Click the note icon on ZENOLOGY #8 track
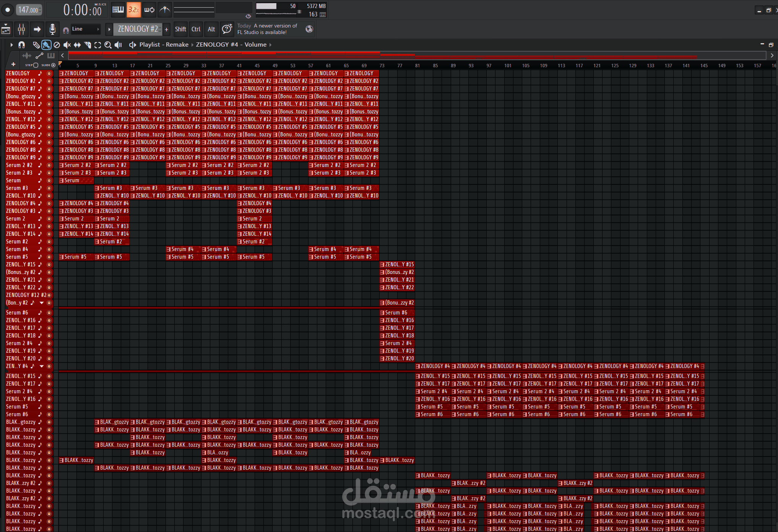 [x=40, y=150]
